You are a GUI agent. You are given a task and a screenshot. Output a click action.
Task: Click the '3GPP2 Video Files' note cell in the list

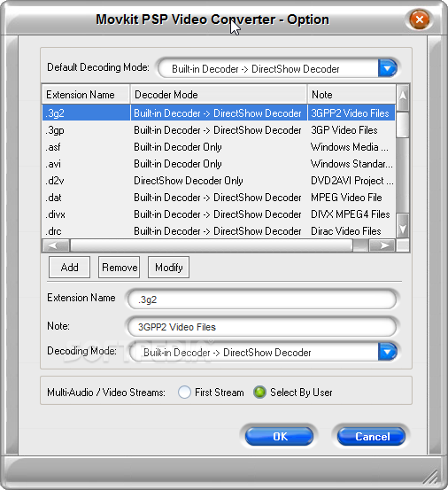click(350, 113)
